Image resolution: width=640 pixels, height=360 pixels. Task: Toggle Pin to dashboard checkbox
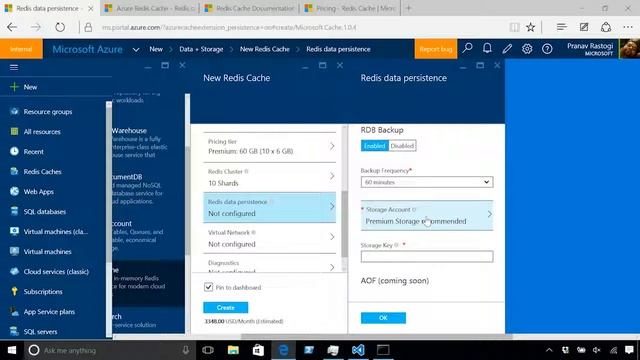tap(208, 287)
